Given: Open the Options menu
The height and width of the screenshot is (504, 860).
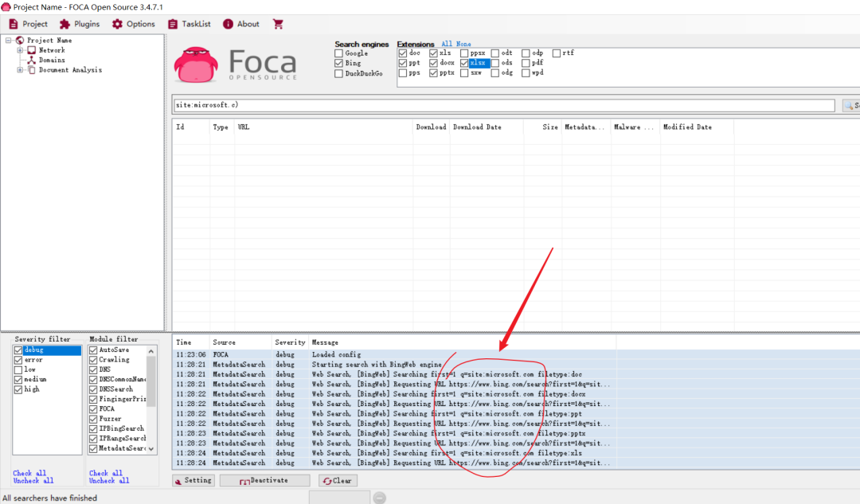Looking at the screenshot, I should tap(133, 24).
